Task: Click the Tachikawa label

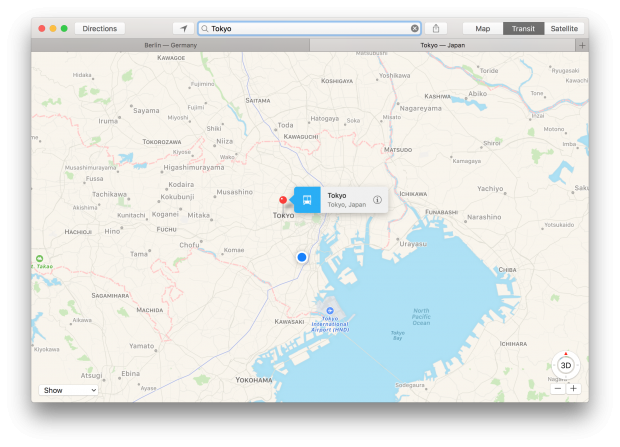Action: click(110, 195)
